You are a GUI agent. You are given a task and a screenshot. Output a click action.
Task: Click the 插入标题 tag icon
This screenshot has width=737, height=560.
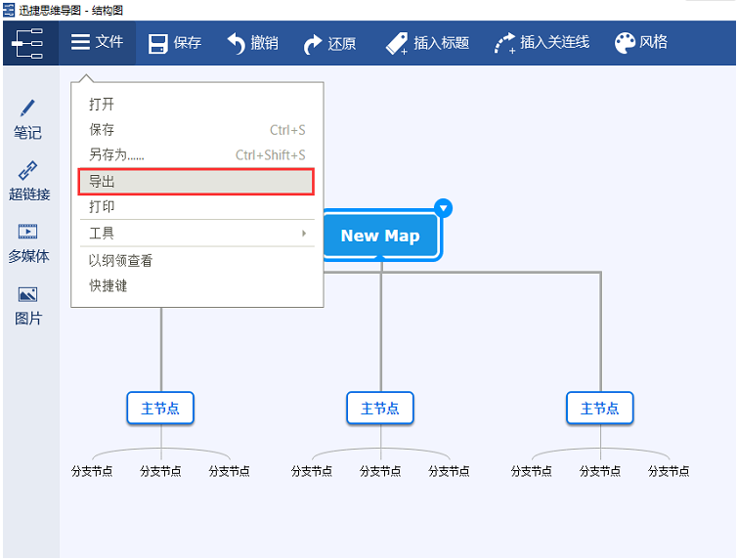tap(397, 44)
